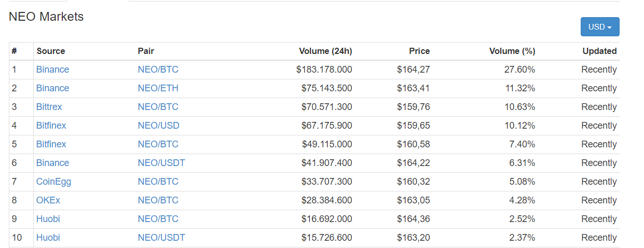Click the Bittrex source link
The width and height of the screenshot is (644, 248).
click(x=49, y=107)
